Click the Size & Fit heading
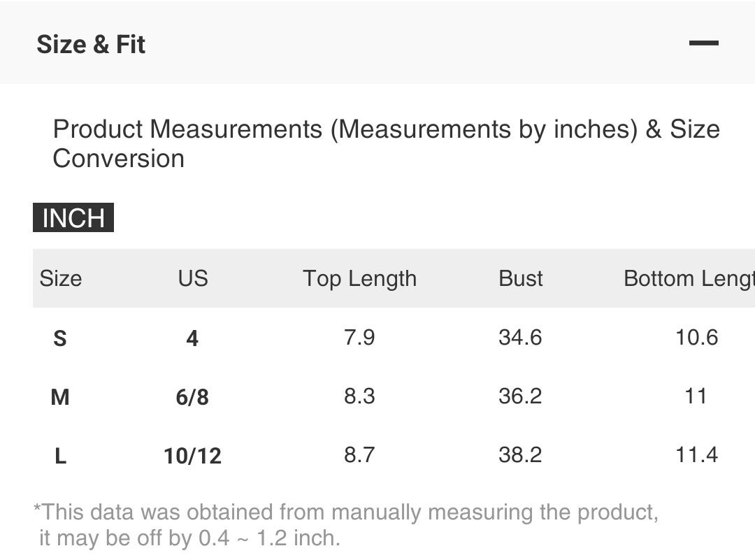 (x=91, y=44)
